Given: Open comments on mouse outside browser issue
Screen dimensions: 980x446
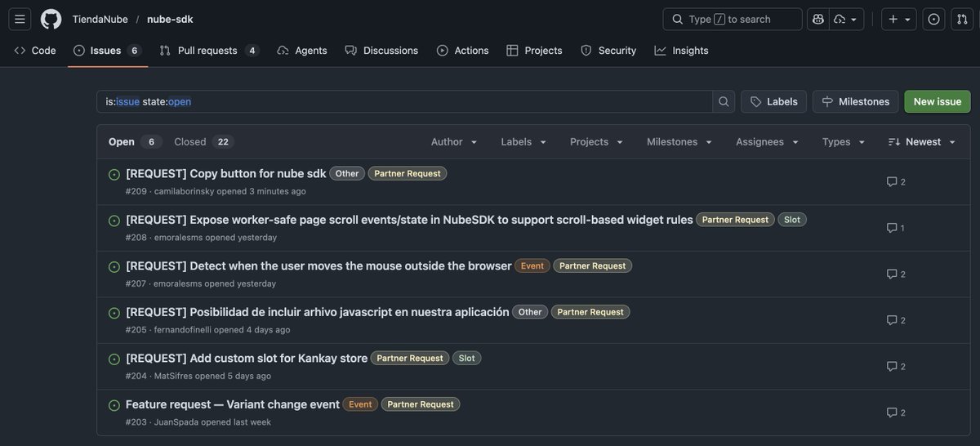Looking at the screenshot, I should [896, 274].
